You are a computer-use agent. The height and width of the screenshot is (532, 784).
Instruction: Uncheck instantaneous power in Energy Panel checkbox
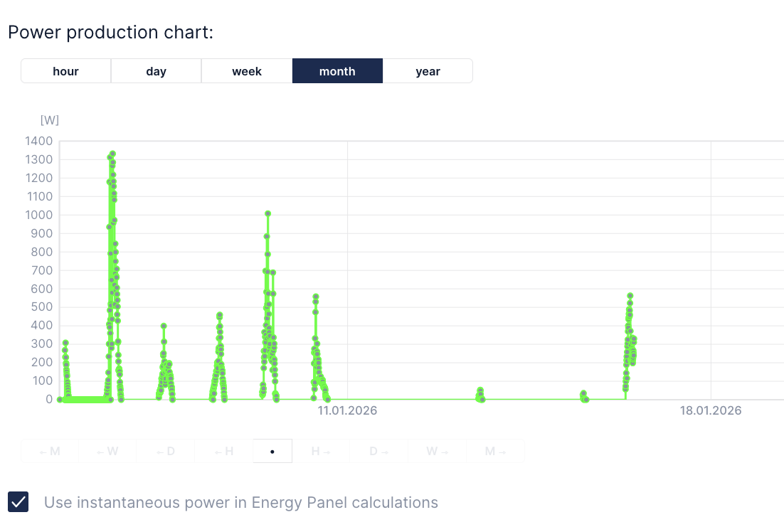pos(18,502)
